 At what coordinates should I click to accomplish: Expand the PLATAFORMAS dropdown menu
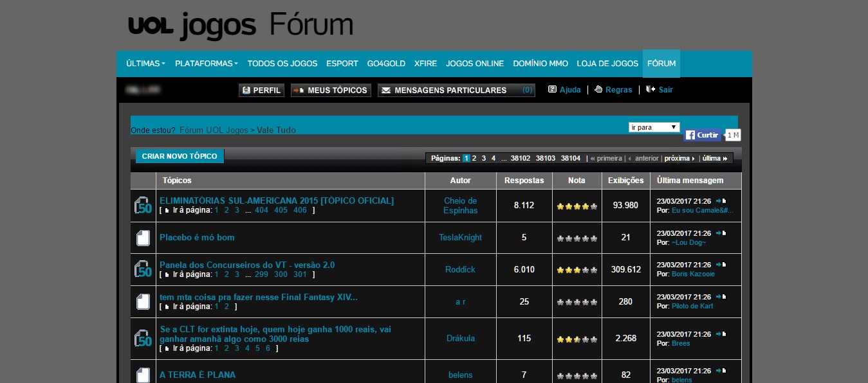pyautogui.click(x=207, y=64)
